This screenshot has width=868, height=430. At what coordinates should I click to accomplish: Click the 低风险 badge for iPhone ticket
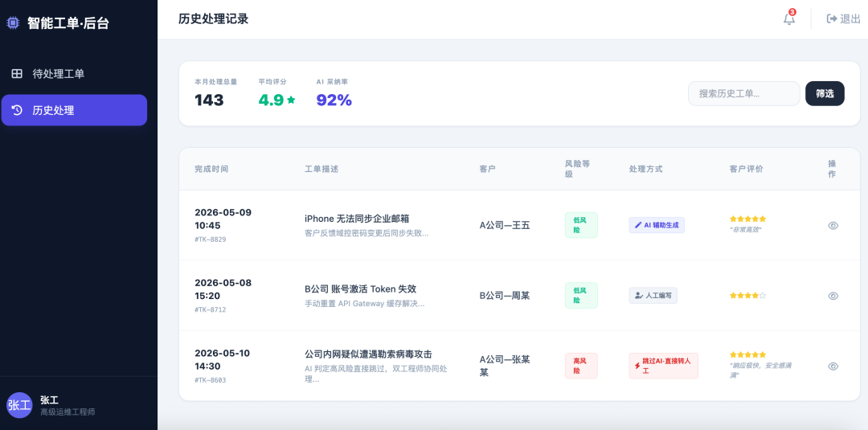[x=581, y=225]
